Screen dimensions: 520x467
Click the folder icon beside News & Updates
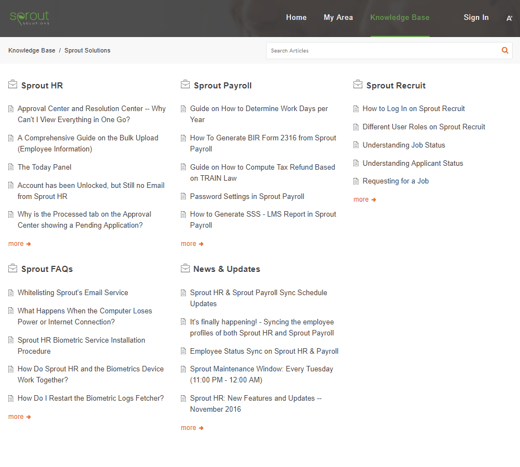pyautogui.click(x=185, y=268)
